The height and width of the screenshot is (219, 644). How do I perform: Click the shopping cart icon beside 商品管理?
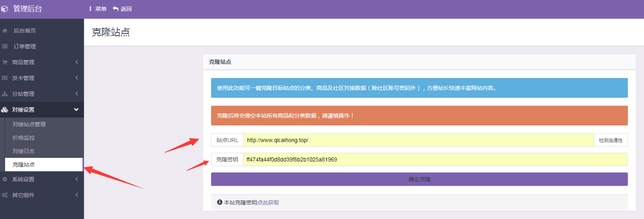coord(5,63)
